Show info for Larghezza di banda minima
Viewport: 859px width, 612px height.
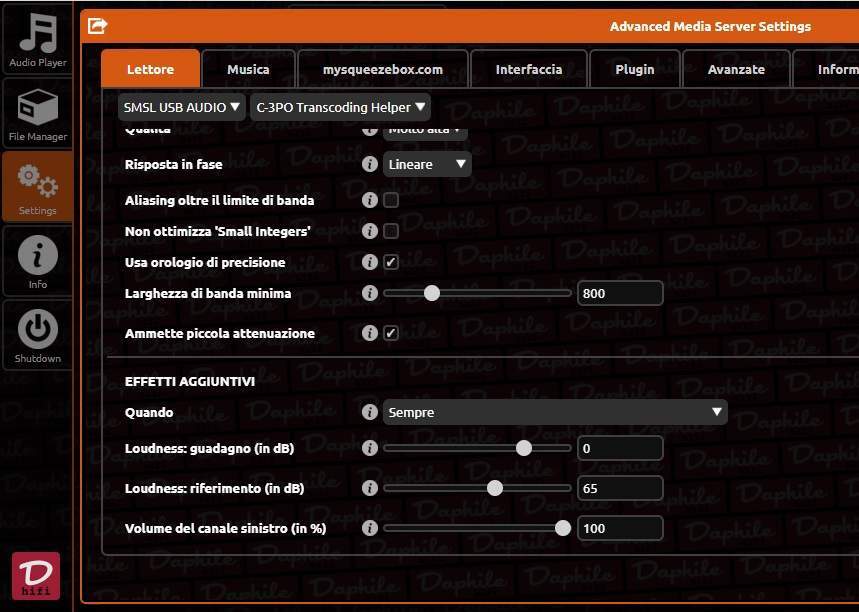tap(370, 293)
